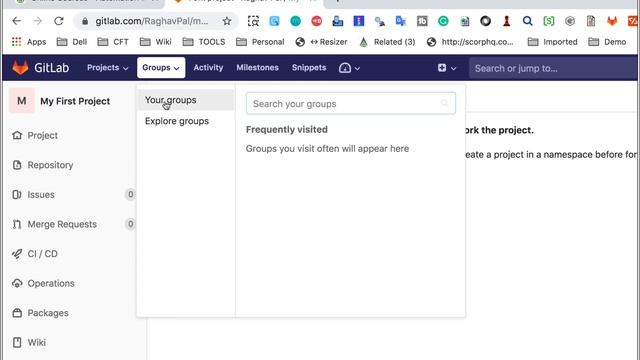The width and height of the screenshot is (640, 360).
Task: Collapse the Groups dropdown
Action: point(161,68)
